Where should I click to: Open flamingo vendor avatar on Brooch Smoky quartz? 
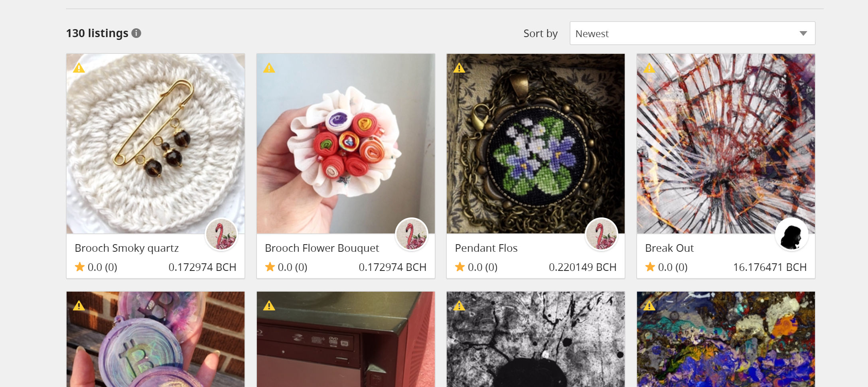(x=221, y=234)
